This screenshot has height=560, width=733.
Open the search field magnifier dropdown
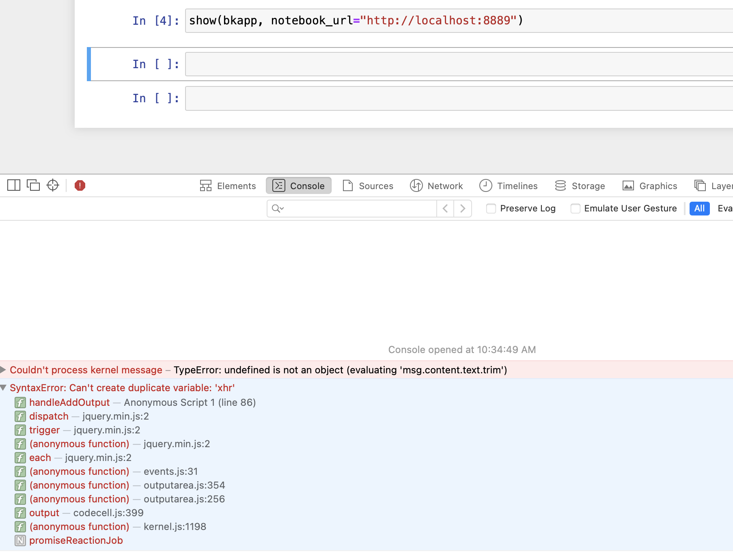(x=278, y=208)
